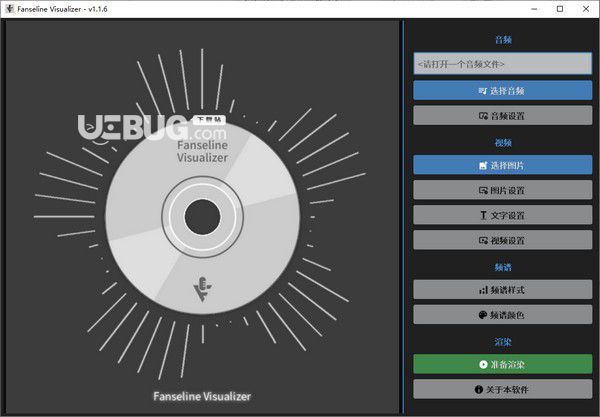
Task: Open 图片设置 image settings
Action: [x=502, y=190]
